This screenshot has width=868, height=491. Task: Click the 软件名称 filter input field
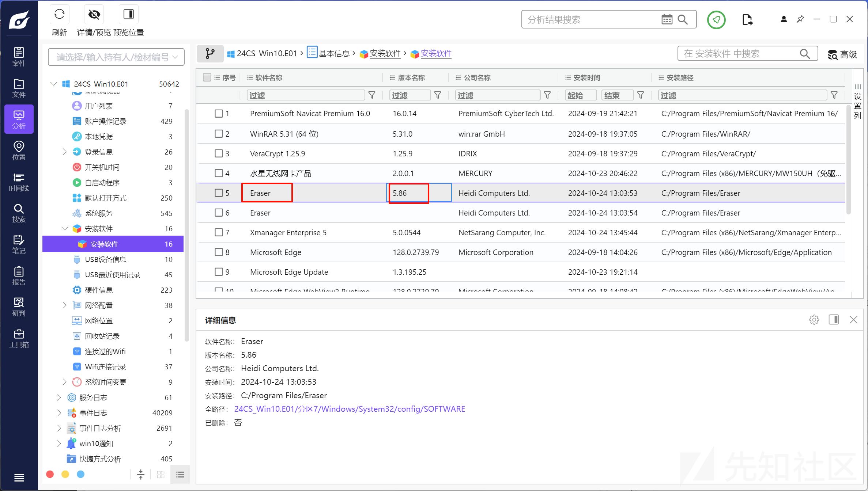point(306,95)
